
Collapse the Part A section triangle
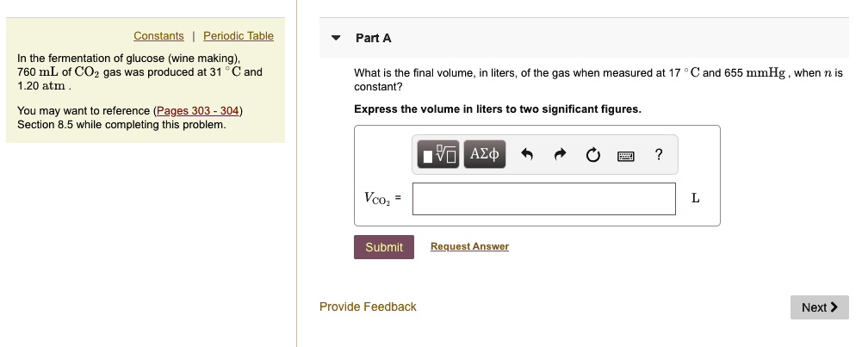point(337,38)
